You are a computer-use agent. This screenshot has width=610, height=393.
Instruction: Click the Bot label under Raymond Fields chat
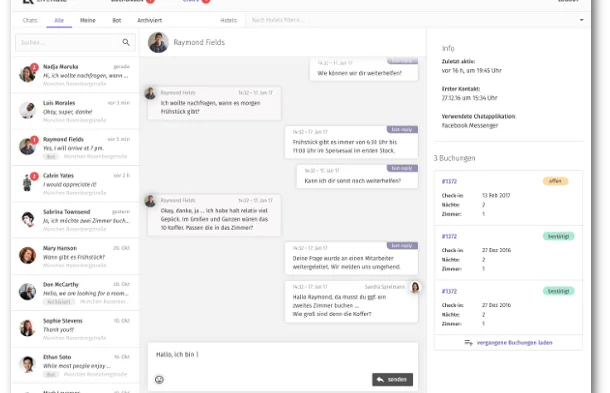coord(51,156)
